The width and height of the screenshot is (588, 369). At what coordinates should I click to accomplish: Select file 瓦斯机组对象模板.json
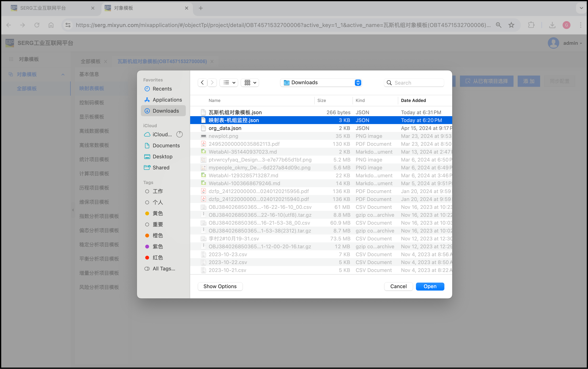coord(235,112)
